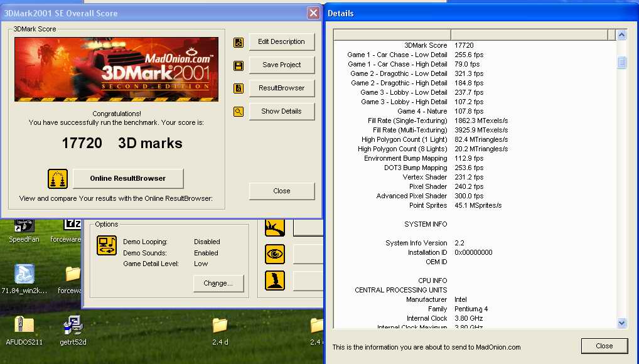Select 'System Info Version' row
This screenshot has width=639, height=364.
coord(475,243)
